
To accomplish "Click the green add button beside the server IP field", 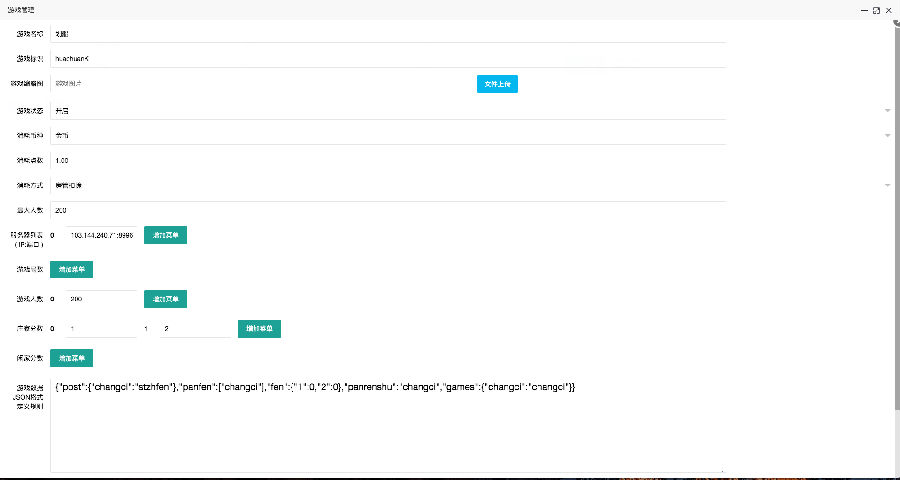I will (166, 235).
